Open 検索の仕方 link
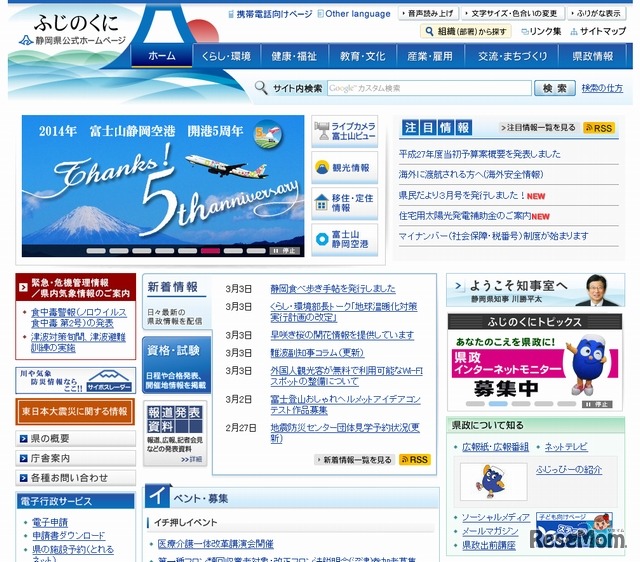Image resolution: width=640 pixels, height=562 pixels. pos(602,88)
